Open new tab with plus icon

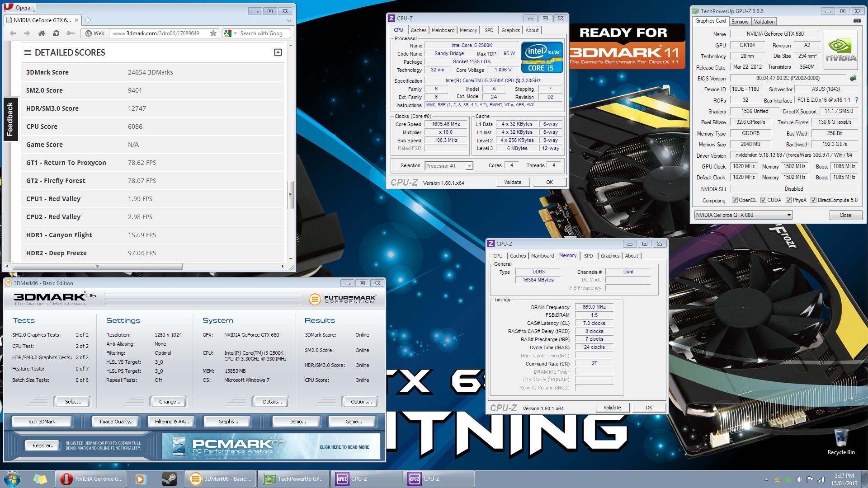tap(88, 20)
